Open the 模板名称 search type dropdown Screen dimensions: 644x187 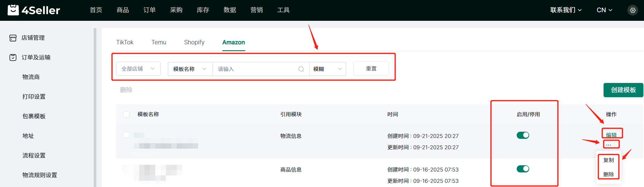(x=190, y=69)
